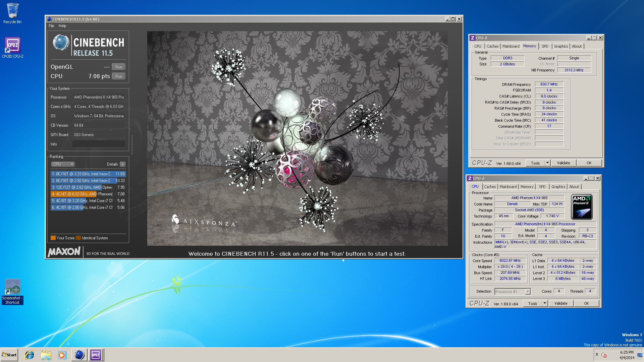Viewport: 644px width, 362px height.
Task: Open the Screenshot Shortcut desktop icon
Action: pyautogui.click(x=12, y=291)
